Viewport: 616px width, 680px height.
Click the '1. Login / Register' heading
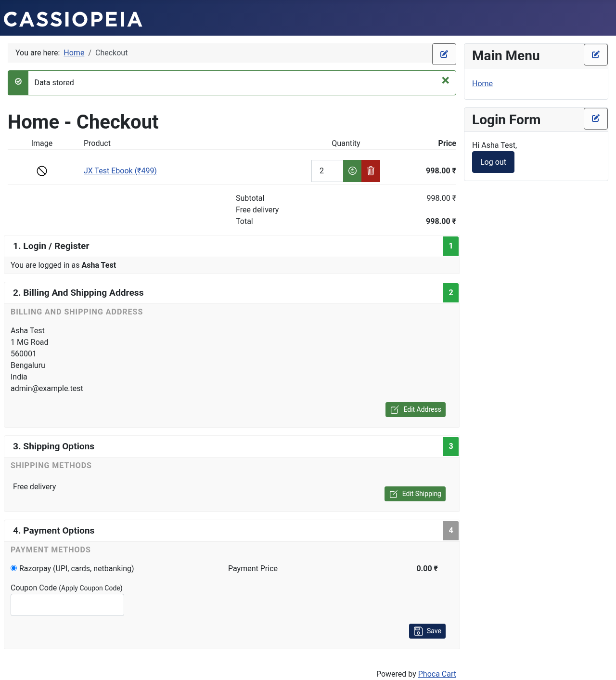51,246
